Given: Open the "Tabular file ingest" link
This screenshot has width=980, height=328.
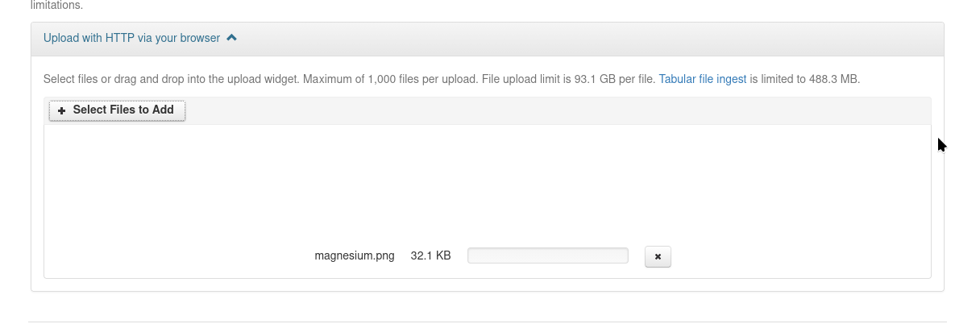Looking at the screenshot, I should (x=703, y=79).
